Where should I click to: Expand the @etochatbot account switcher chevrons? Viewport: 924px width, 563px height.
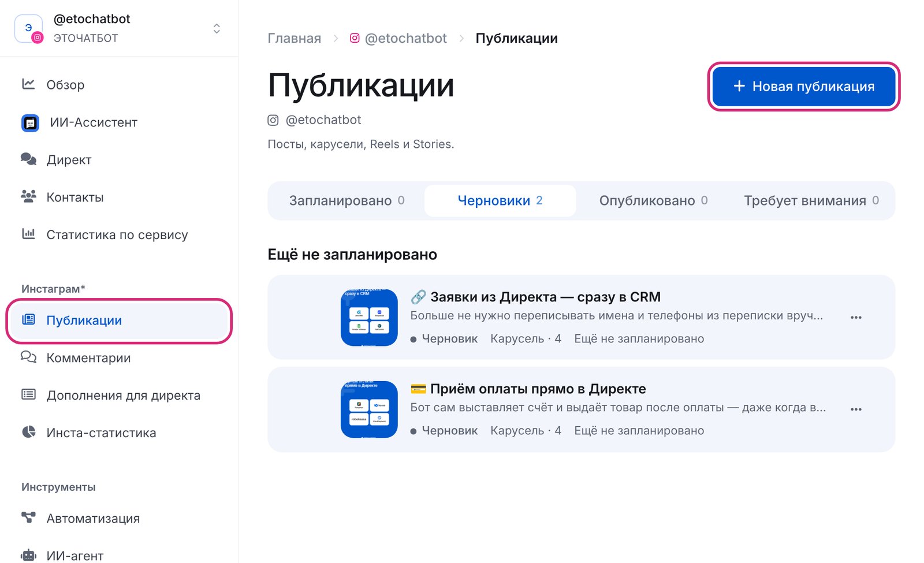tap(217, 28)
